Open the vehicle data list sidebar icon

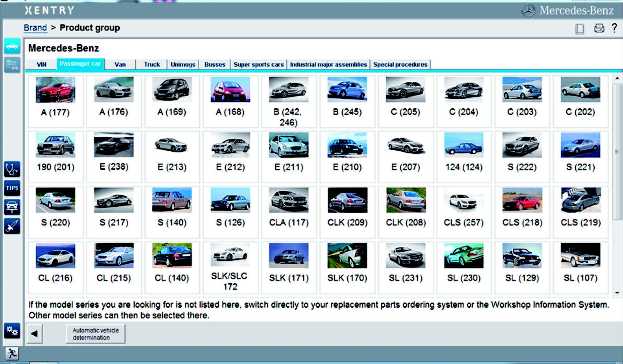[12, 65]
